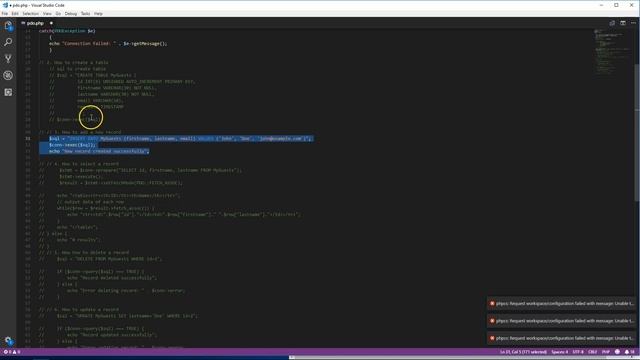Open the editor More Actions ellipsis
Screen dimensions: 640x360
coord(633,23)
